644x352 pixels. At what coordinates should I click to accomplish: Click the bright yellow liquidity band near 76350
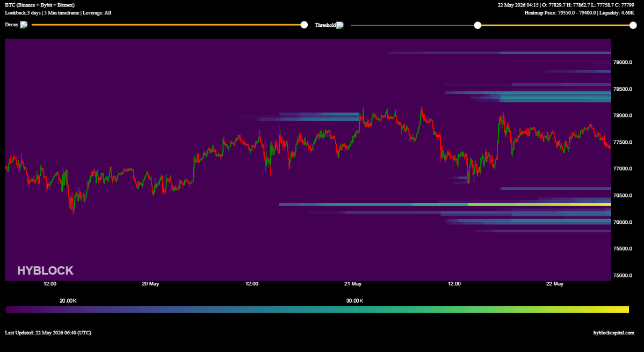pyautogui.click(x=539, y=204)
